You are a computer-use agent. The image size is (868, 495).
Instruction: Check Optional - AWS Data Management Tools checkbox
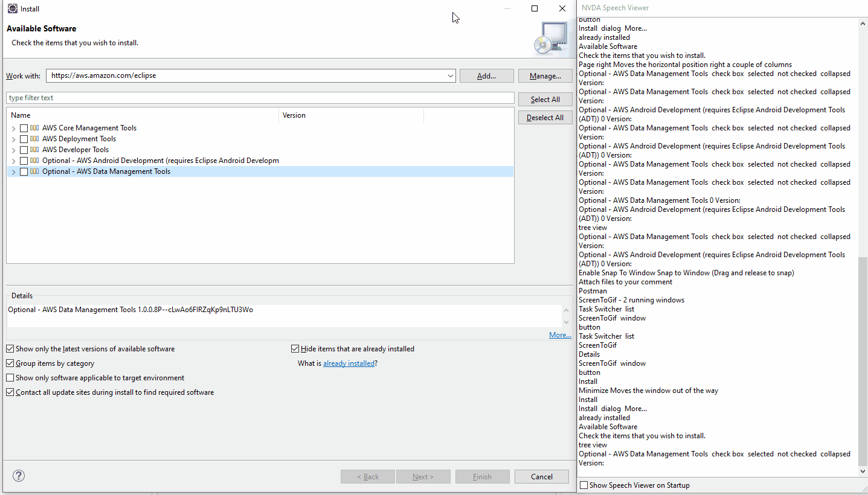(24, 171)
